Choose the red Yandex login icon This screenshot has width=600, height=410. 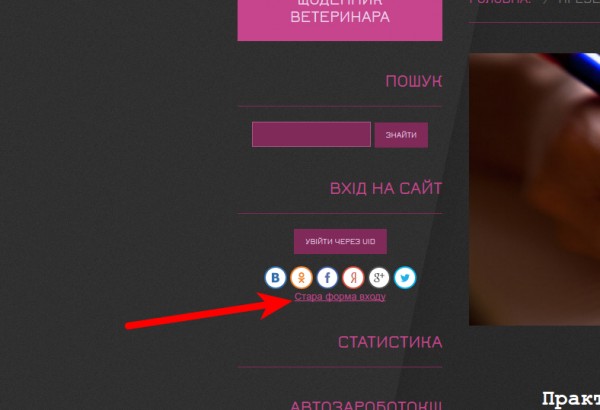(353, 278)
